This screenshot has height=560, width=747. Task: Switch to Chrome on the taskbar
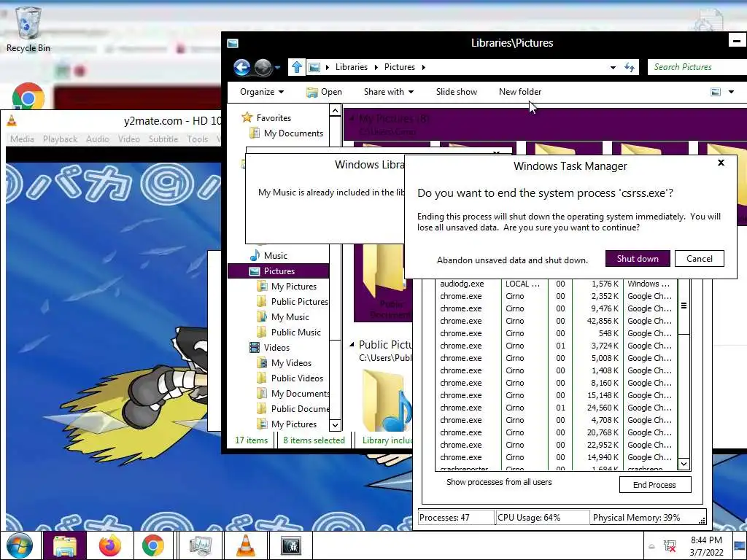click(152, 545)
